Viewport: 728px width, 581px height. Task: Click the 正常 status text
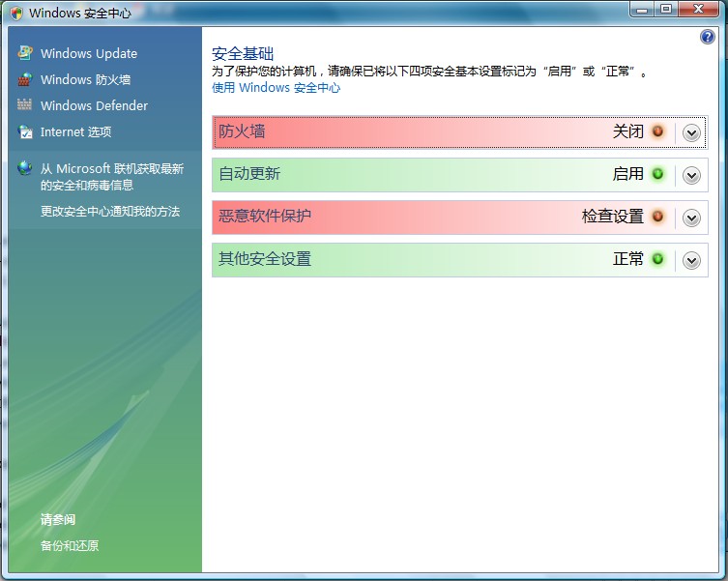[628, 259]
